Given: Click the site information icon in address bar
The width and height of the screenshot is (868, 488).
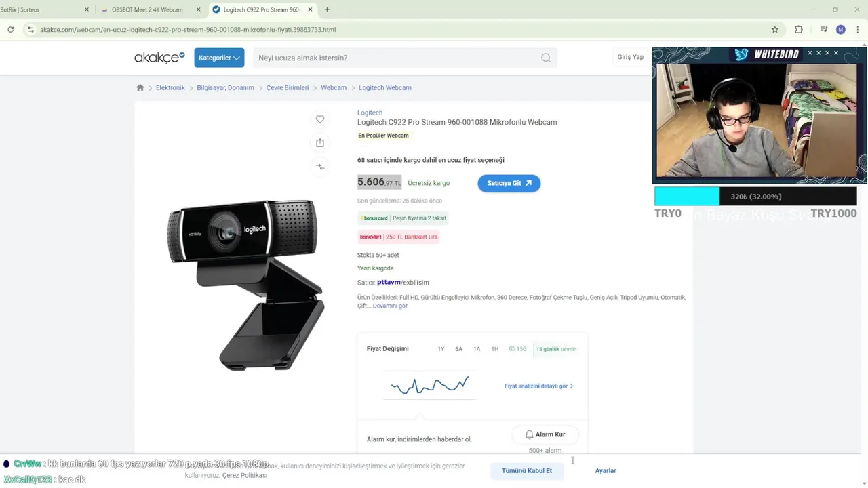Looking at the screenshot, I should (30, 30).
